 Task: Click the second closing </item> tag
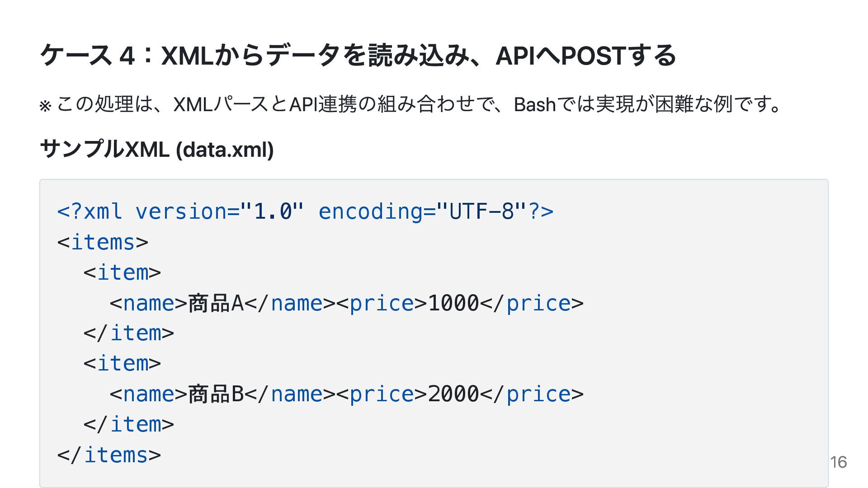(x=128, y=424)
